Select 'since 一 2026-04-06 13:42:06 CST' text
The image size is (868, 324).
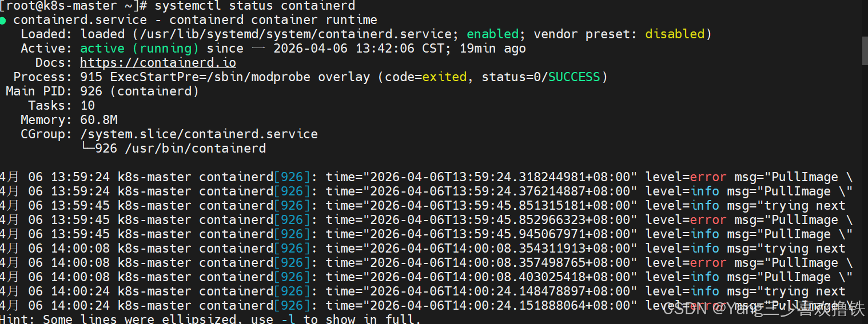325,49
